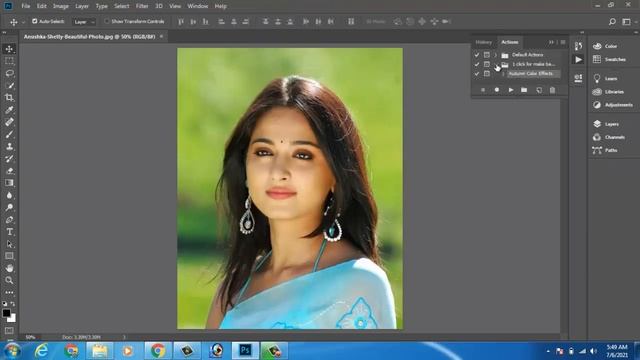
Task: Select the History Brush tool
Action: (x=9, y=159)
